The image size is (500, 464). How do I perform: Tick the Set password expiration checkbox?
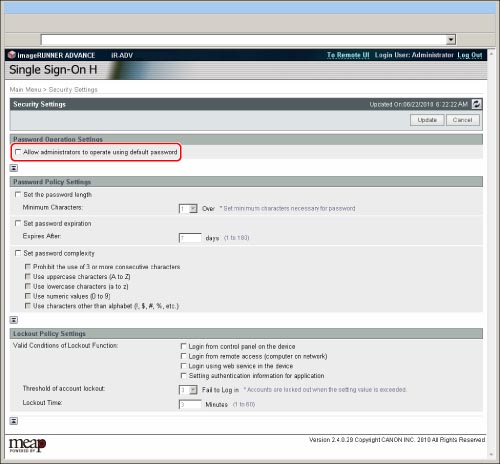pos(18,223)
